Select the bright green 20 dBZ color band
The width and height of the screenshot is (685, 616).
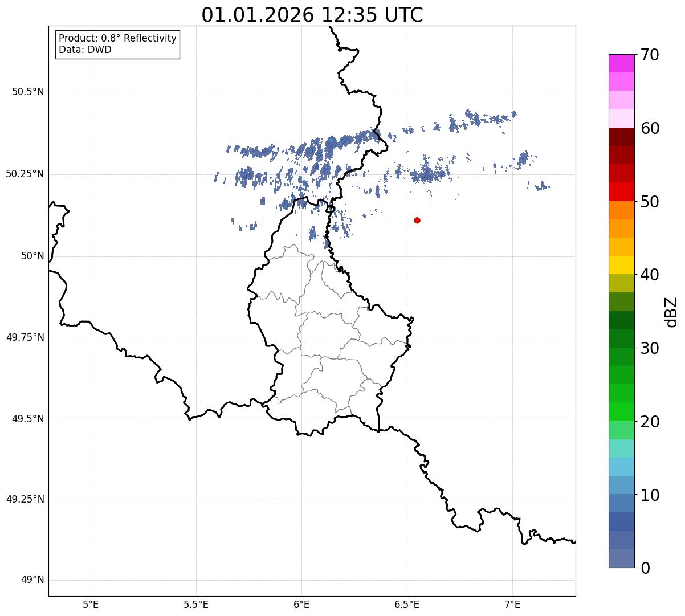click(x=621, y=412)
